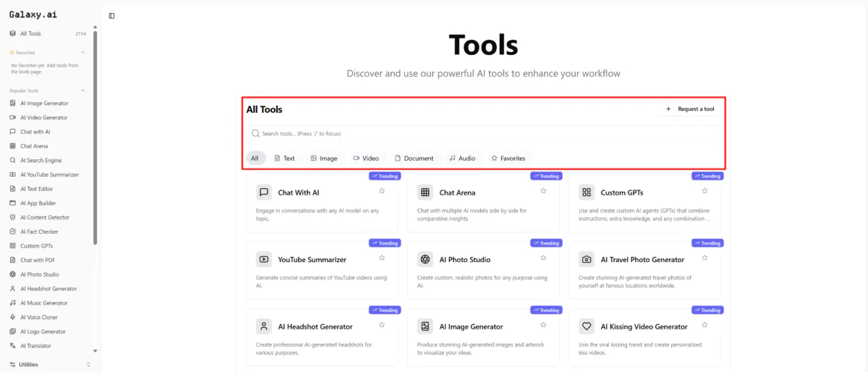Click the AI Video Generator sidebar icon

pyautogui.click(x=13, y=117)
